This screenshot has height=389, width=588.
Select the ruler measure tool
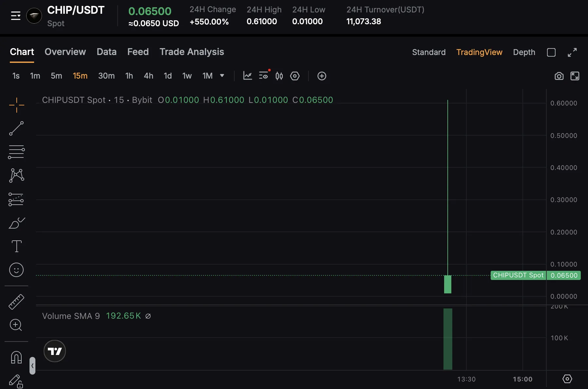pos(16,302)
